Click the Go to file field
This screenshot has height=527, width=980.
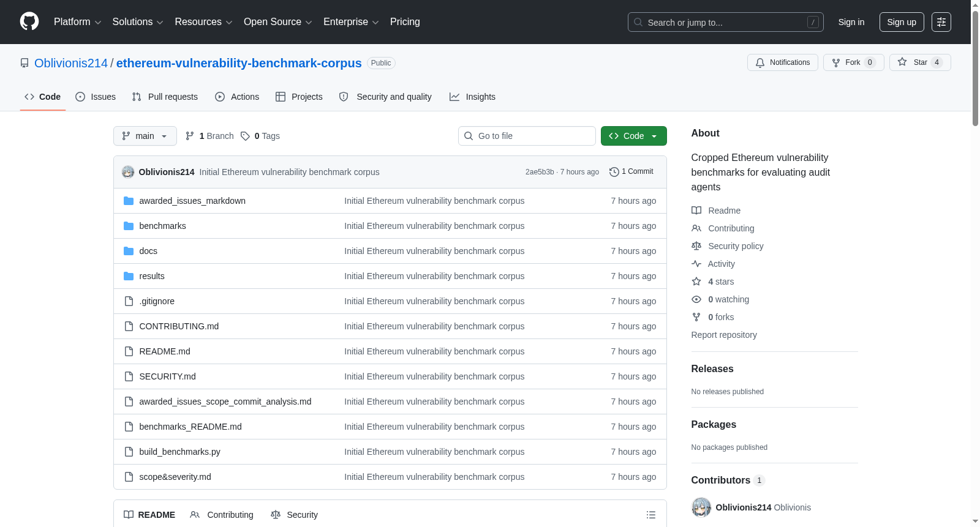(527, 136)
